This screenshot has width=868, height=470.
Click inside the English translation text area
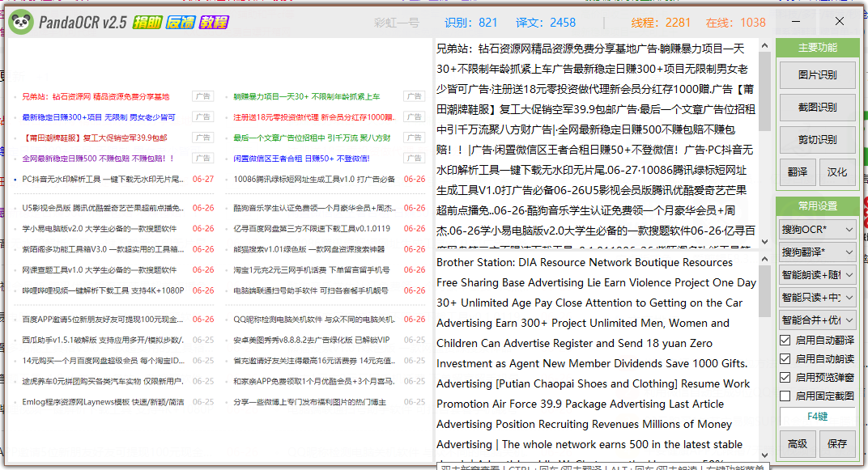(597, 357)
